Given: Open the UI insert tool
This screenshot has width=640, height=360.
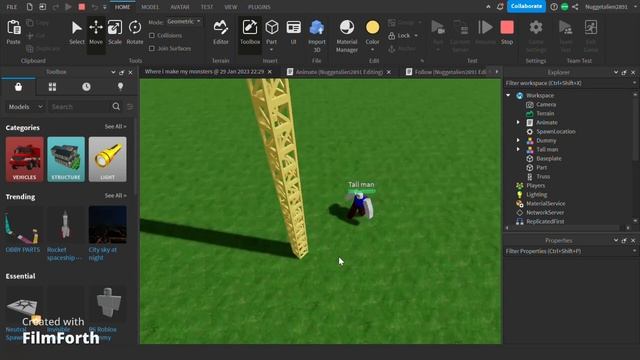Looking at the screenshot, I should pos(293,33).
